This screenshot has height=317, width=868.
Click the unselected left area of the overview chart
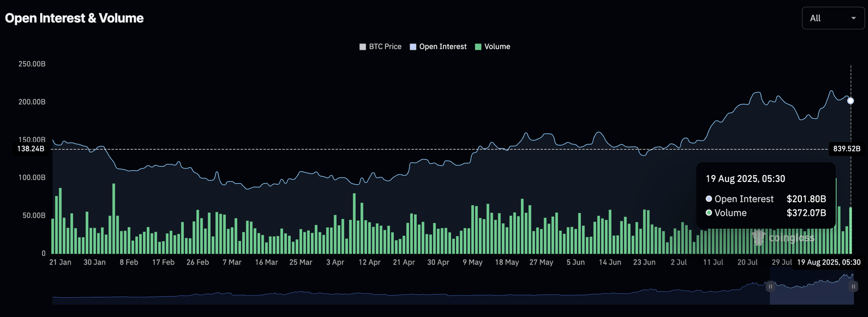(x=396, y=295)
